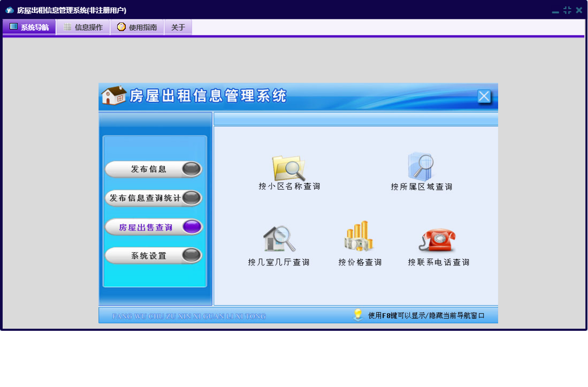Select the 发布信息 sidebar button
This screenshot has height=387, width=588.
pyautogui.click(x=154, y=169)
